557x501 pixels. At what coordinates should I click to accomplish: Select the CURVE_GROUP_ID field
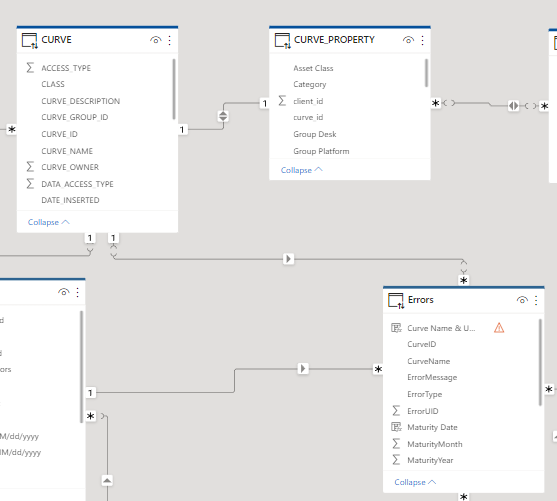[75, 117]
